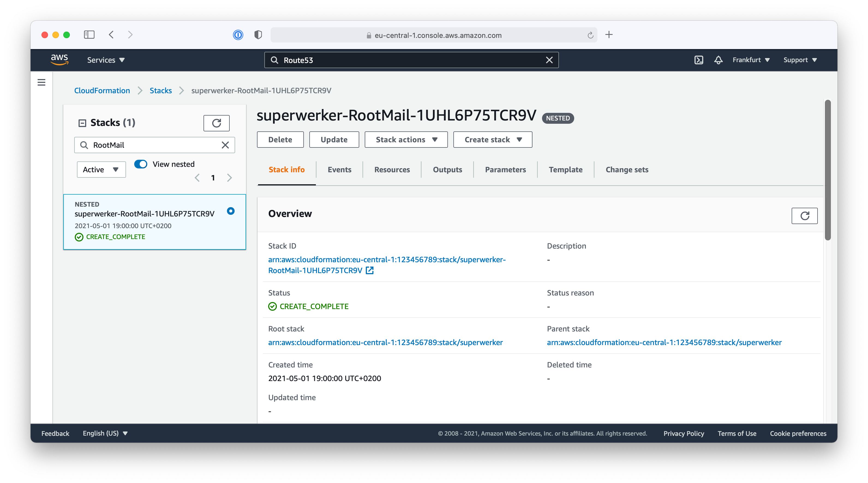Click the Created time value 2021-05-01
Image resolution: width=868 pixels, height=483 pixels.
point(325,378)
